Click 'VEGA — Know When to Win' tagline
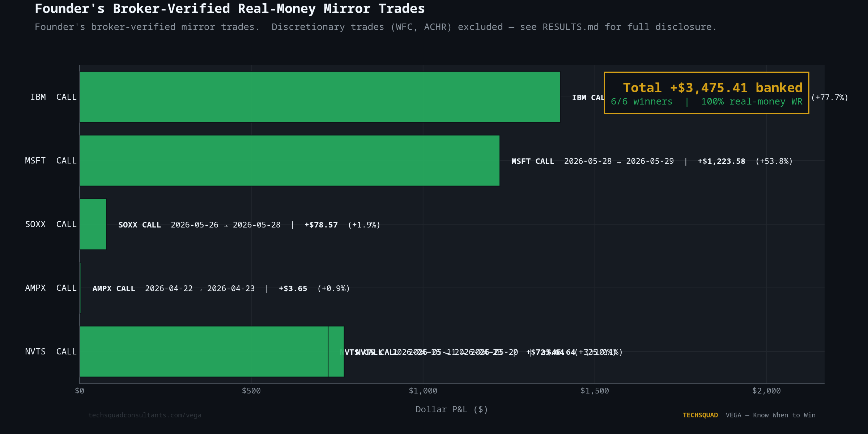 coord(770,415)
